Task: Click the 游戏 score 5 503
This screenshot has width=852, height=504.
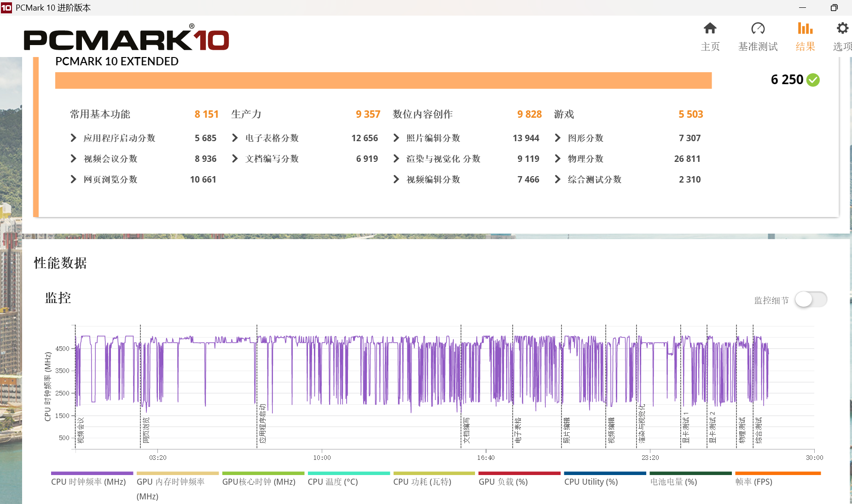Action: (691, 114)
